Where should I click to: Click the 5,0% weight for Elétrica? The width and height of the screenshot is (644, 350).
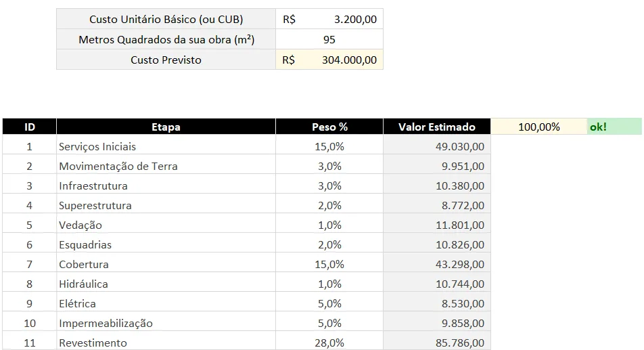click(329, 303)
